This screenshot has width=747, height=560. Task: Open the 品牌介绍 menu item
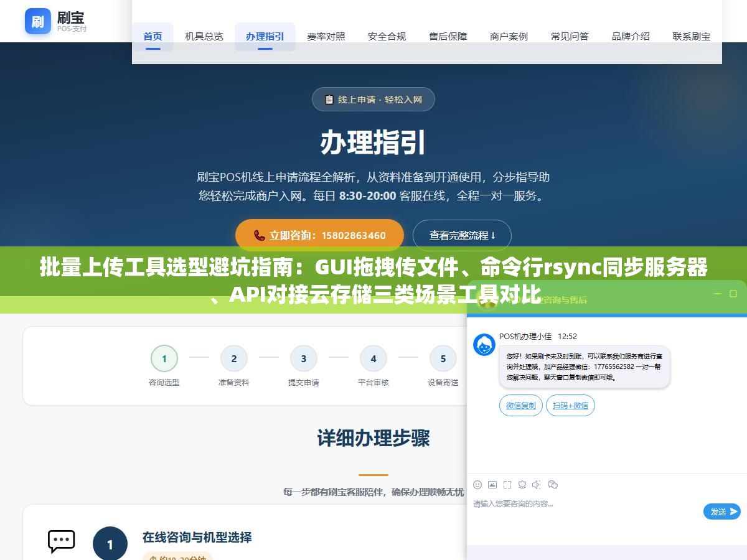631,36
